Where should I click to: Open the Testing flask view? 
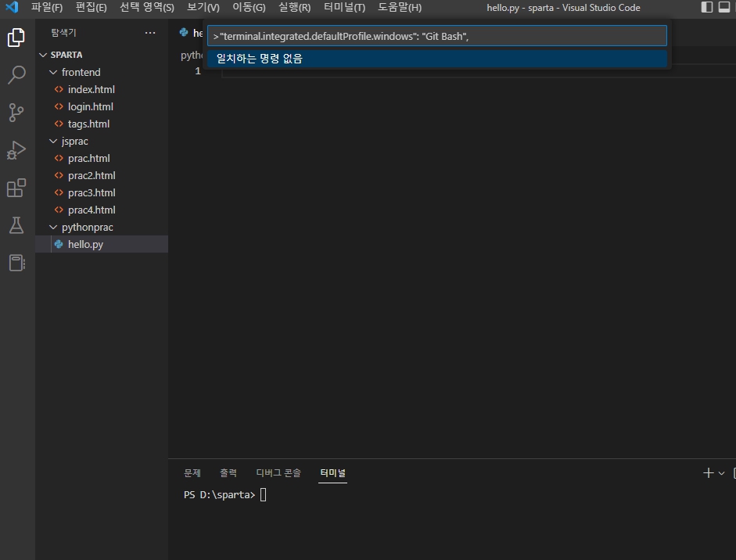pyautogui.click(x=16, y=225)
